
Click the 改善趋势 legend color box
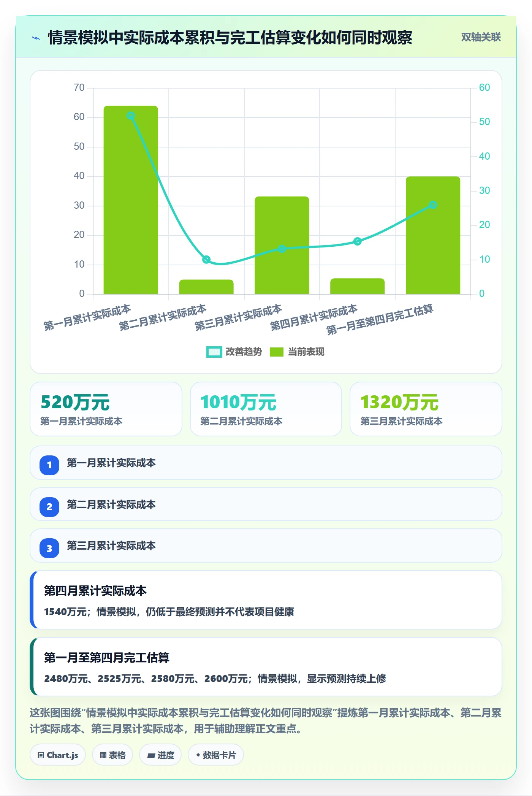tap(214, 352)
